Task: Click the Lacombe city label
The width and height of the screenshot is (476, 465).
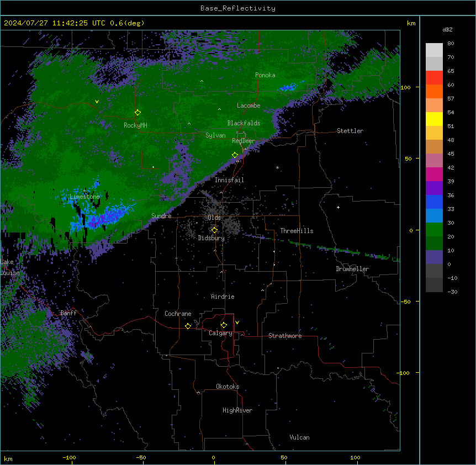Action: coord(248,105)
